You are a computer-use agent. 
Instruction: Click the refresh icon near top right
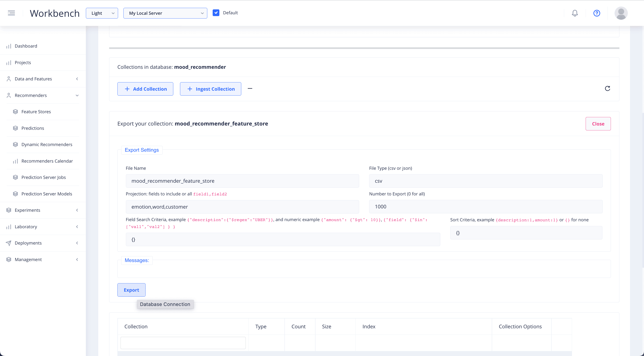[x=608, y=89]
